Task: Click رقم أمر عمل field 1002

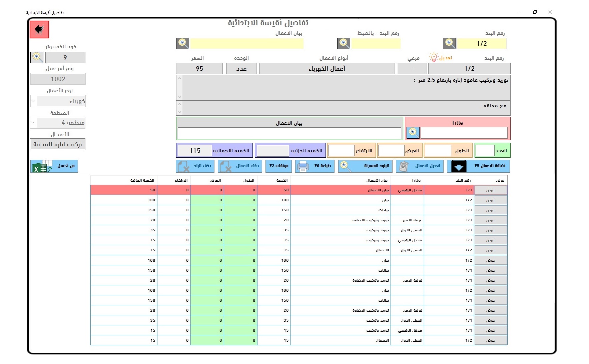Action: (x=58, y=79)
